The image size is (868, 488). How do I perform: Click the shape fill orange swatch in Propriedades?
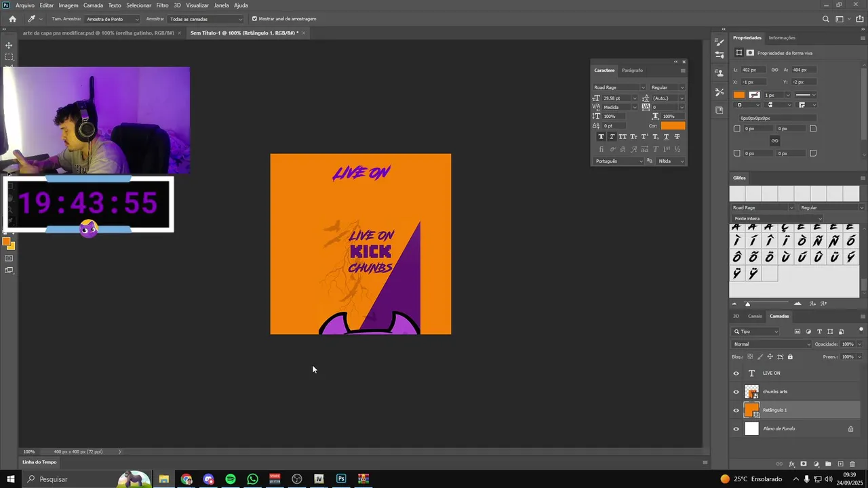click(x=739, y=95)
